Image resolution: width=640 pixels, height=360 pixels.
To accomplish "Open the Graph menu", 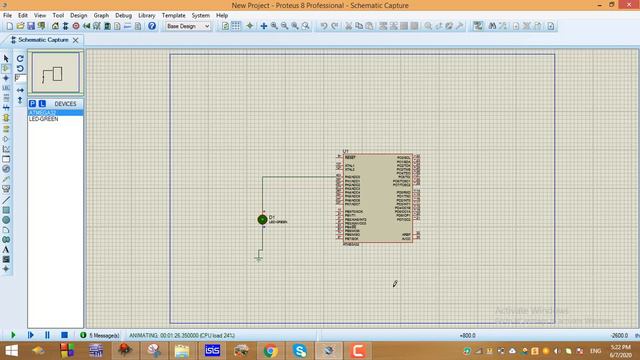I will (101, 16).
